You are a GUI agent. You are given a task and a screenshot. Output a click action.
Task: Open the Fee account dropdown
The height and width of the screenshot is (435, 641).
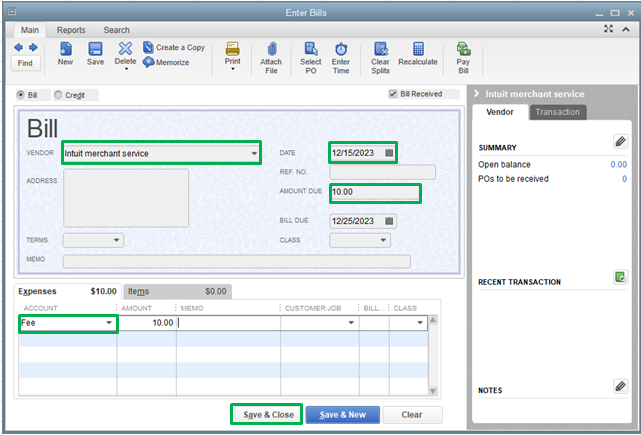click(x=109, y=323)
